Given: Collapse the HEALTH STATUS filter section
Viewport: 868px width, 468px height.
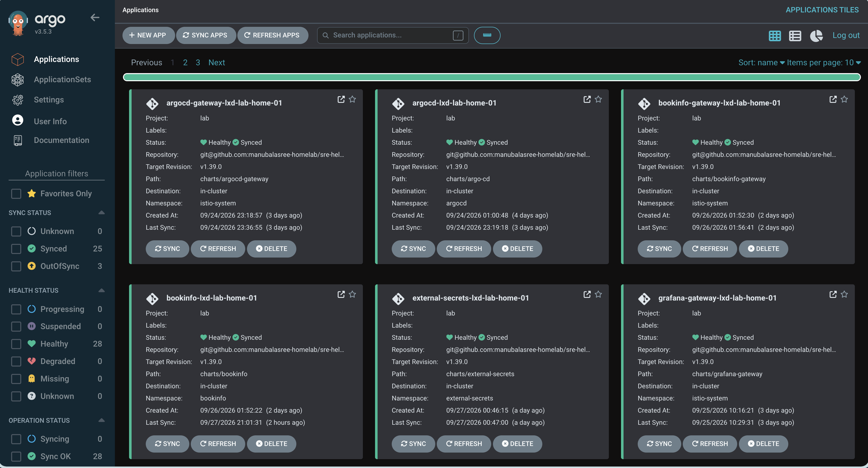Looking at the screenshot, I should (x=101, y=290).
